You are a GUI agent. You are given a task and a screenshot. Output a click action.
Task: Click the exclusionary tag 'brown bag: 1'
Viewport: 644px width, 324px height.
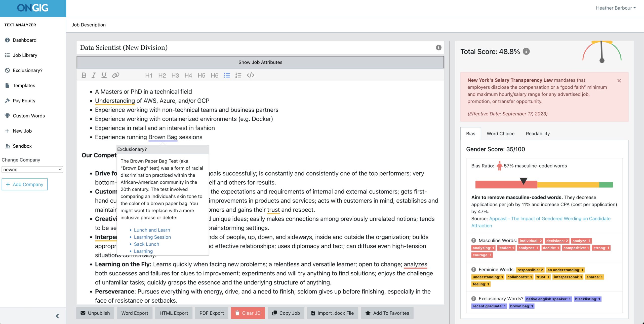click(x=521, y=306)
